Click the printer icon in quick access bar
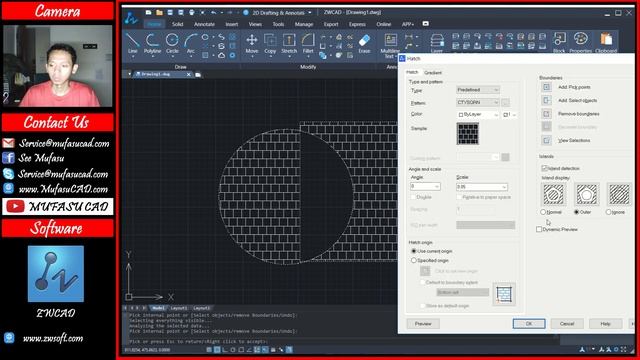The width and height of the screenshot is (640, 360). coord(191,13)
